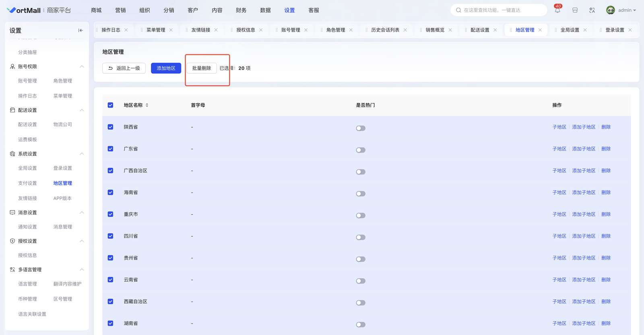
Task: Close the 操作日志 tab
Action: (x=126, y=30)
